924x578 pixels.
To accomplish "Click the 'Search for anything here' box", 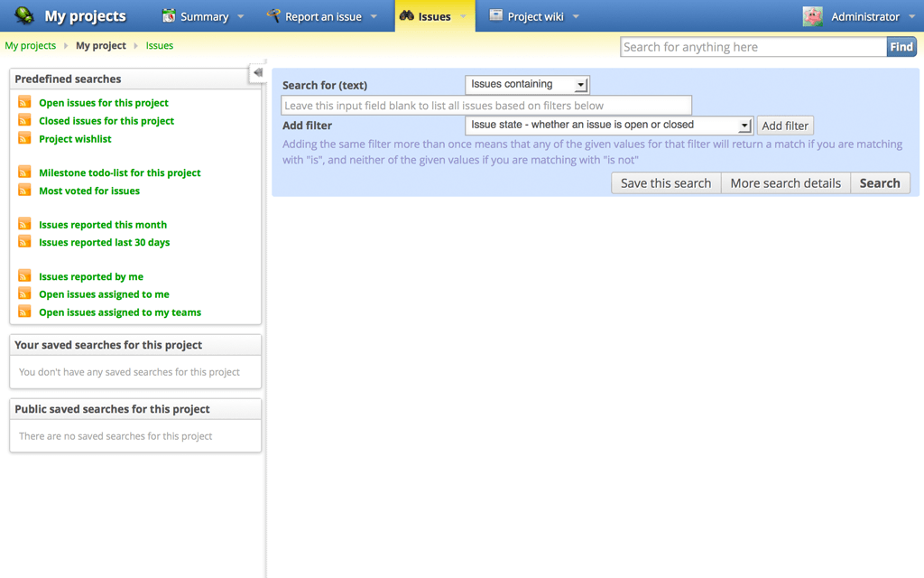I will 753,47.
